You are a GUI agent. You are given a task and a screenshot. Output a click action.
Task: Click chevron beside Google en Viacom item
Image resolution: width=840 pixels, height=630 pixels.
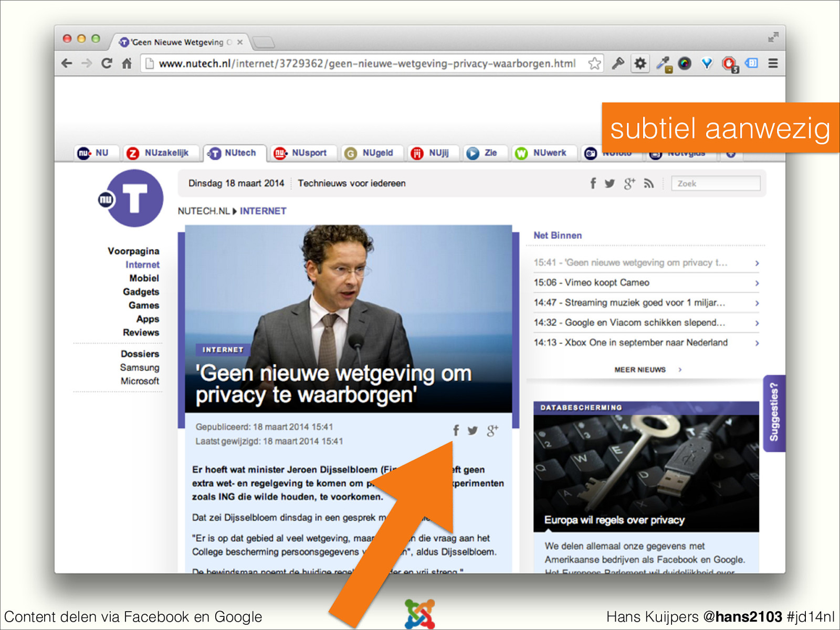(x=757, y=323)
